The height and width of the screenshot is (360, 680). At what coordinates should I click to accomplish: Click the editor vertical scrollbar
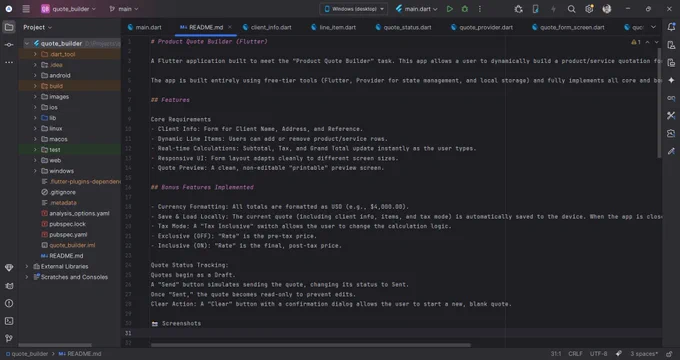(x=660, y=103)
